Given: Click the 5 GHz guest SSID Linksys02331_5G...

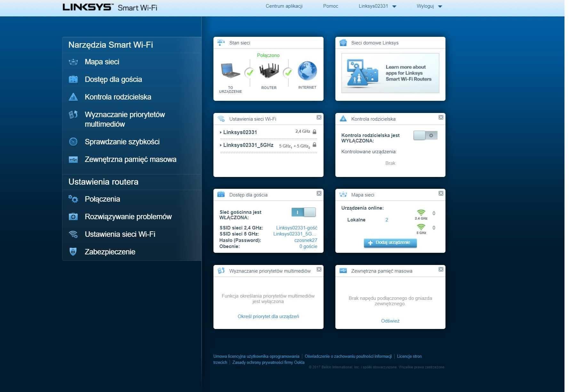Looking at the screenshot, I should click(295, 234).
